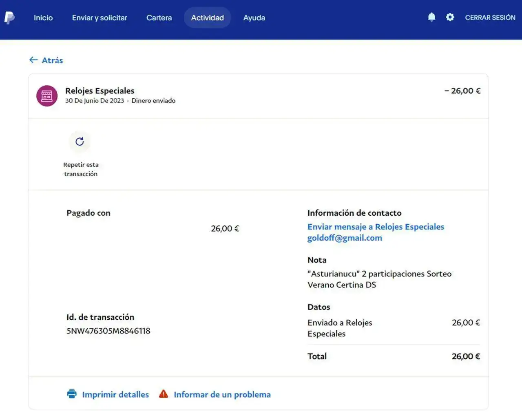Click the back arrow icon beside Atrás
Screen dimensions: 522x420
coord(33,60)
